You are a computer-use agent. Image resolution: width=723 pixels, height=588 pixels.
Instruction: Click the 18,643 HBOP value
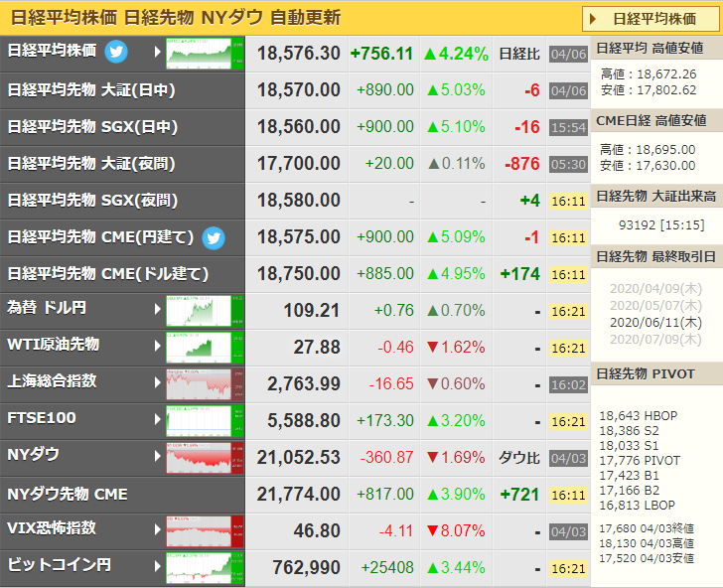pos(639,416)
